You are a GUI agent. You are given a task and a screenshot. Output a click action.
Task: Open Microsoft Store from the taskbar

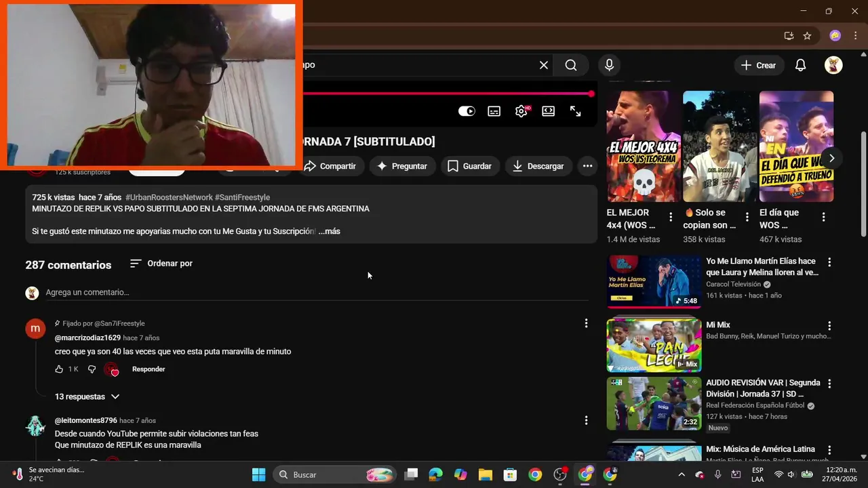tap(510, 474)
